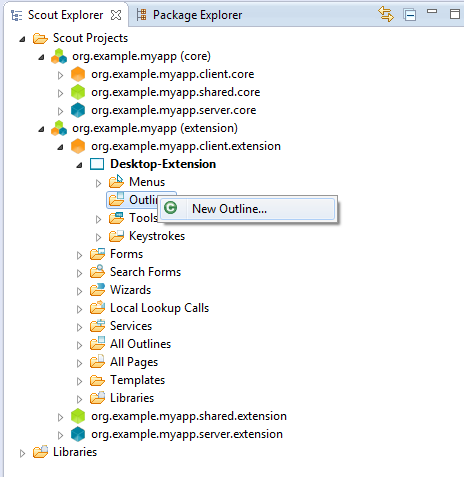Image resolution: width=464 pixels, height=477 pixels.
Task: Collapse the org.example.myapp (extension) project
Action: pyautogui.click(x=41, y=129)
